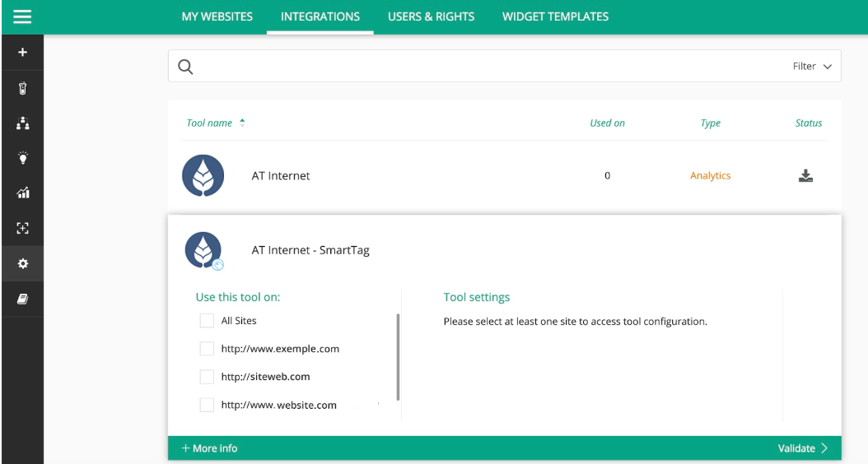Click the AT Internet - SmartTag logo
This screenshot has width=868, height=464.
click(x=203, y=251)
